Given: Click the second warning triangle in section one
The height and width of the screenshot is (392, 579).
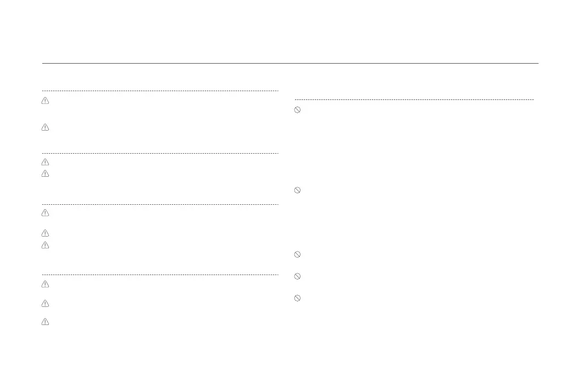Looking at the screenshot, I should [46, 128].
